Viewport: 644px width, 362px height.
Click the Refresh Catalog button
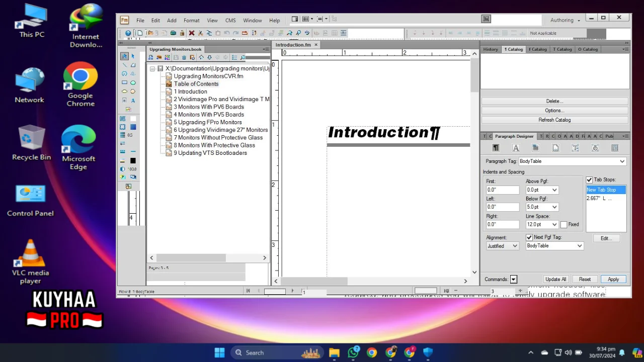tap(554, 120)
